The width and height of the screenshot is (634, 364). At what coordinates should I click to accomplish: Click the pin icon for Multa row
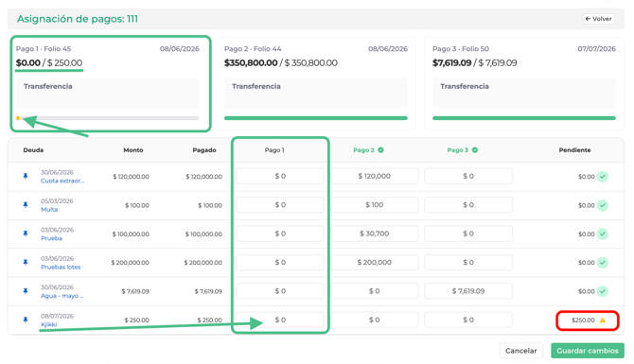pos(26,205)
